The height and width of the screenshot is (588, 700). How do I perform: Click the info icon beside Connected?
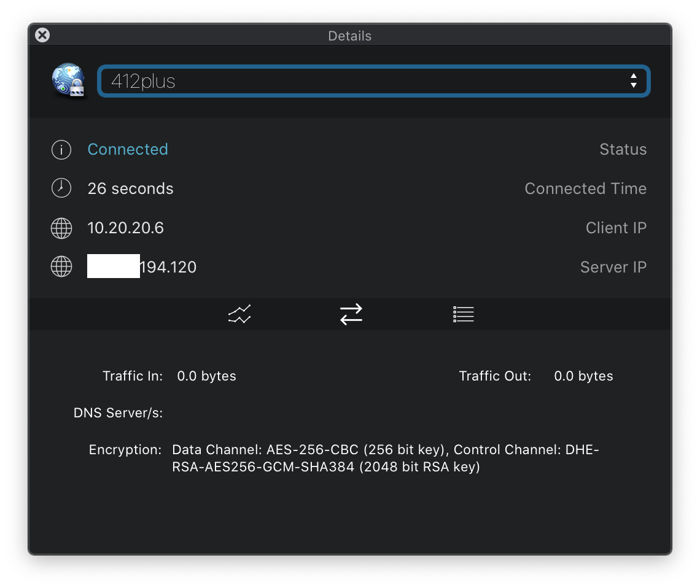point(61,149)
